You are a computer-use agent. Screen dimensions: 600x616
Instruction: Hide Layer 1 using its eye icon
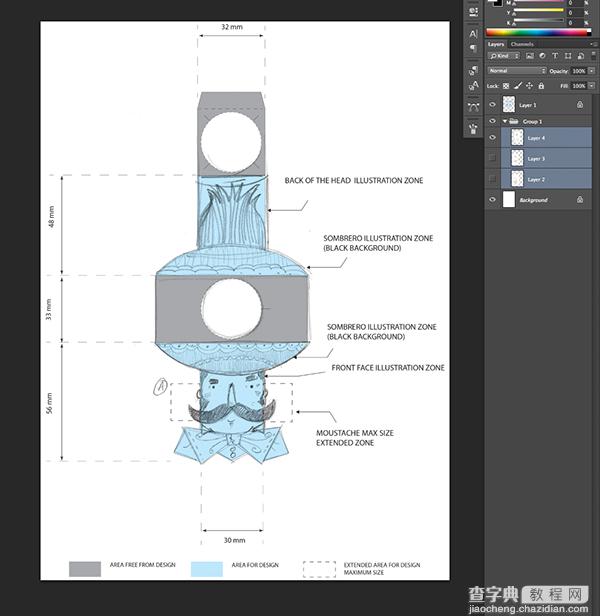coord(492,105)
